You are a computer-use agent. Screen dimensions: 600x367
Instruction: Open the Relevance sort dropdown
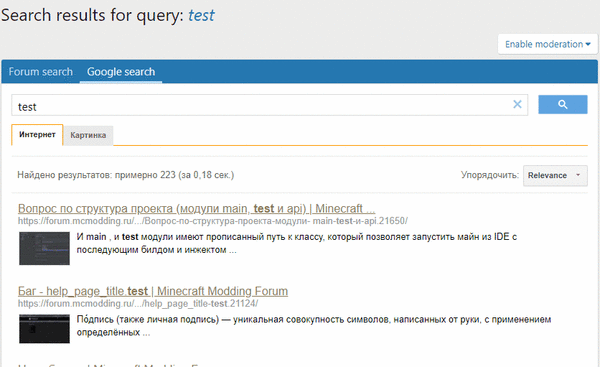(x=555, y=175)
